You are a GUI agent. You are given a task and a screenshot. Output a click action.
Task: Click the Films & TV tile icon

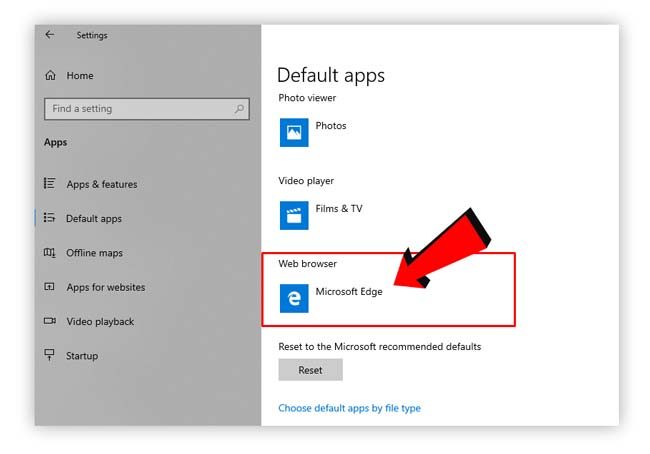point(294,216)
